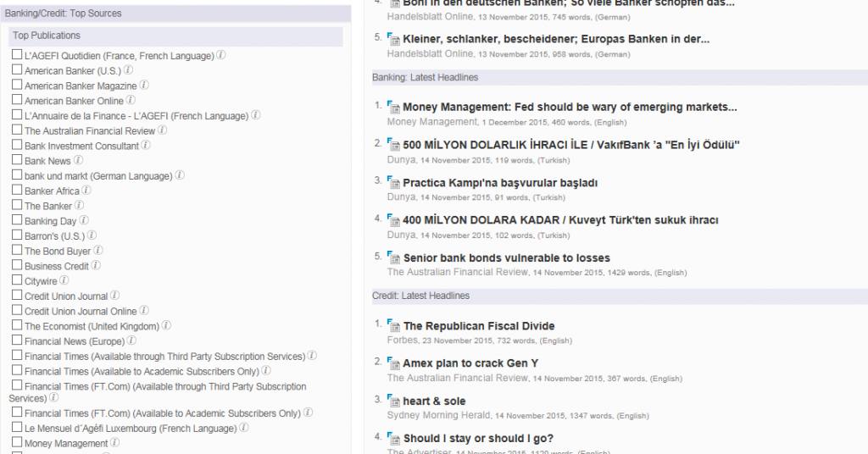Enable Financial News (Europe) checkbox

[x=17, y=340]
